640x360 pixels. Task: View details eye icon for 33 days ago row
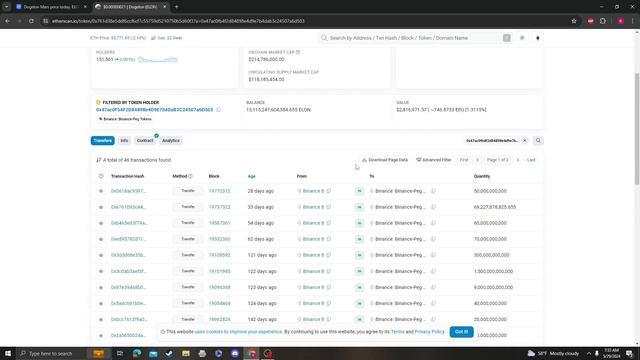point(101,207)
